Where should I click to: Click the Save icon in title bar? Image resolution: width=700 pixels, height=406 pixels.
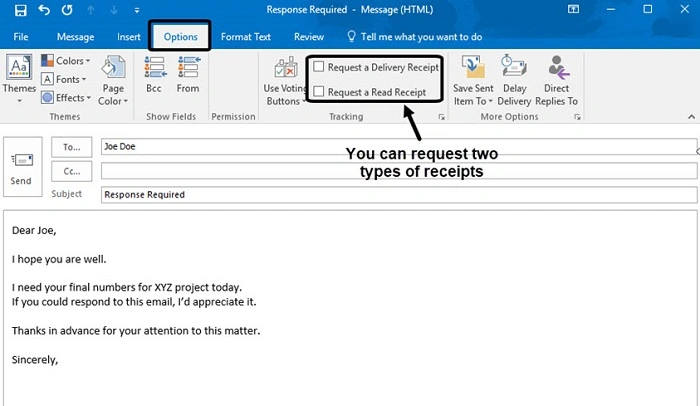tap(21, 10)
